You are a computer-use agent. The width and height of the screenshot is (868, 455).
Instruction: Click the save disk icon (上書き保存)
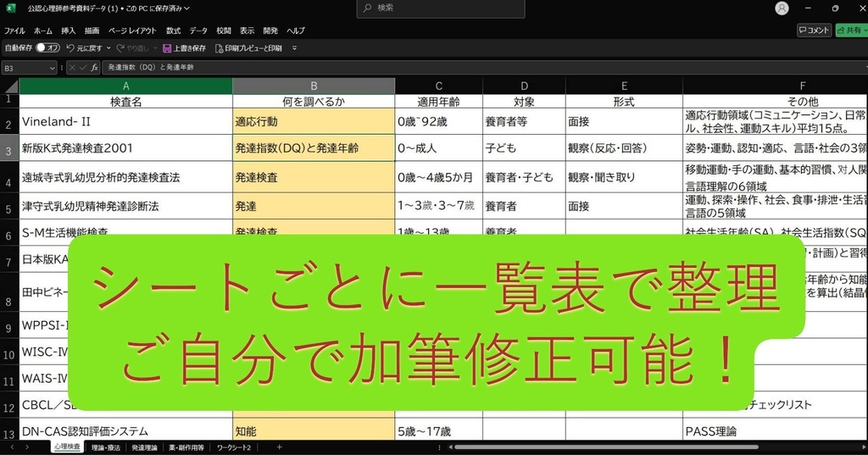167,48
